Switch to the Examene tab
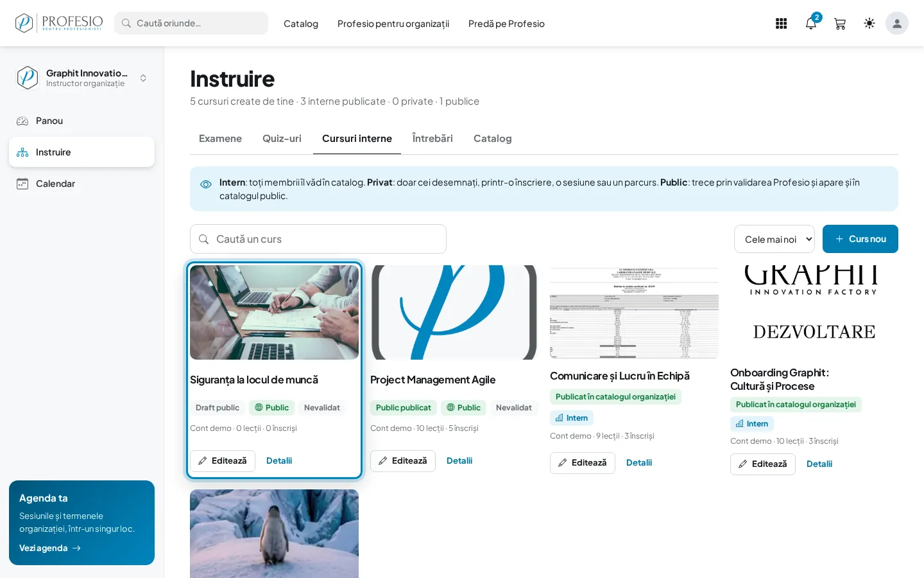Screen dimensions: 924x578 click(x=220, y=139)
